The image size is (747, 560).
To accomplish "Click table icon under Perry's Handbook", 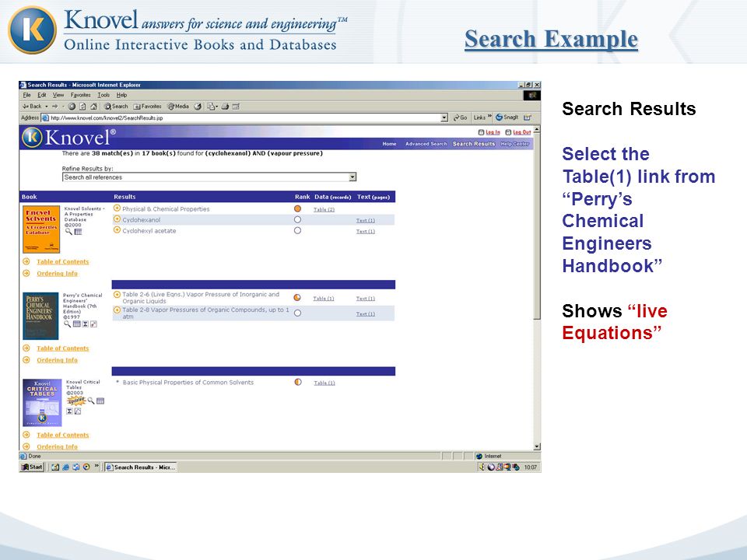I will pyautogui.click(x=77, y=324).
